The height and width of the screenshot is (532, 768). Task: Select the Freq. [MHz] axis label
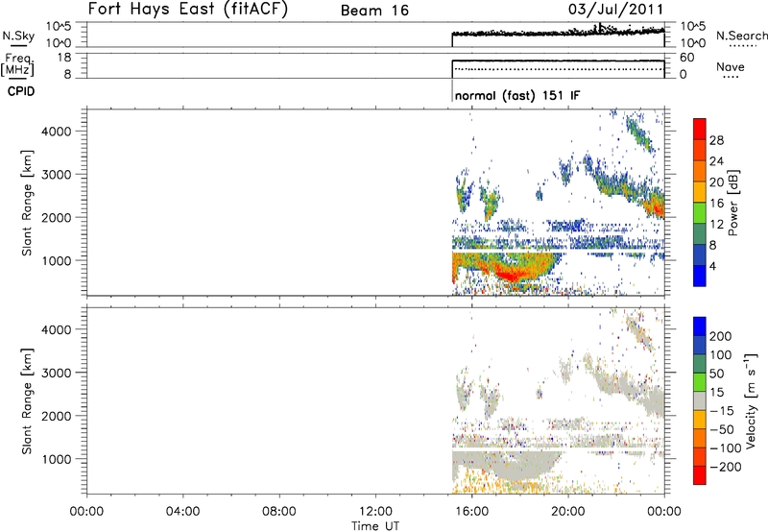[18, 64]
